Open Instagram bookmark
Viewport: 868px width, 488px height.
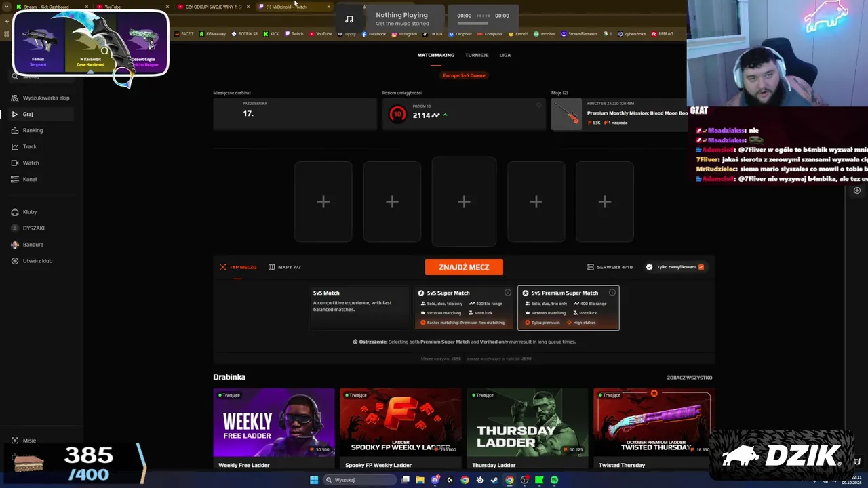click(x=404, y=34)
